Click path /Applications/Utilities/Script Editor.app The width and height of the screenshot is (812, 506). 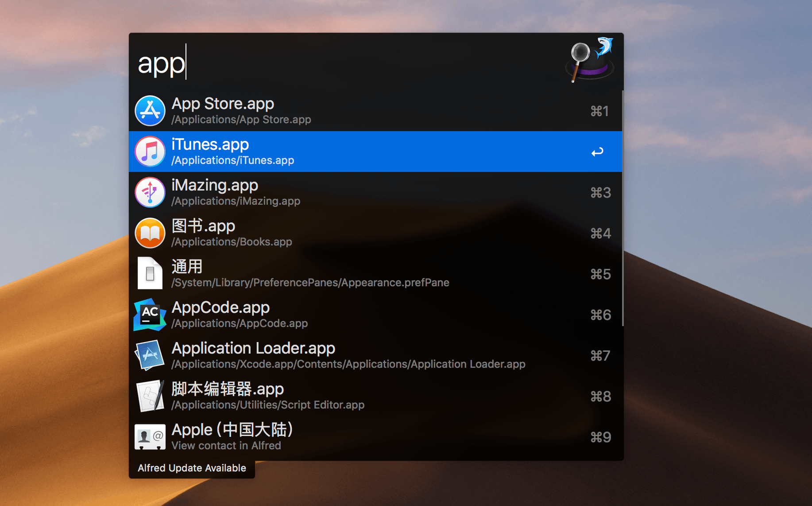(x=268, y=405)
